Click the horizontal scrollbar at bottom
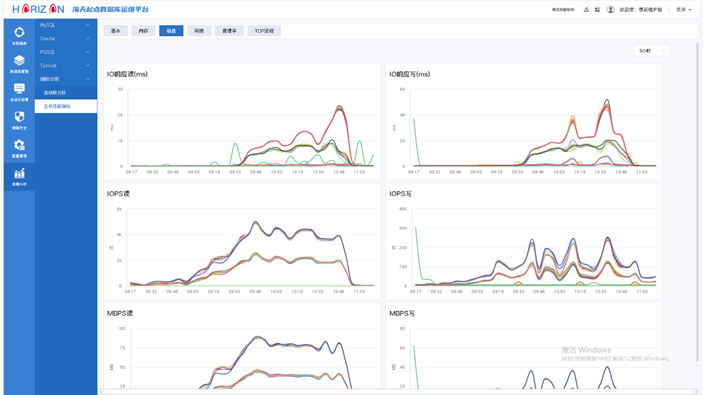 [x=399, y=392]
